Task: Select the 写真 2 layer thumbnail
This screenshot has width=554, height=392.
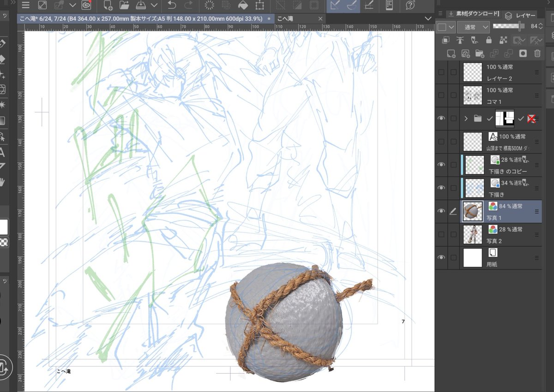Action: (473, 234)
